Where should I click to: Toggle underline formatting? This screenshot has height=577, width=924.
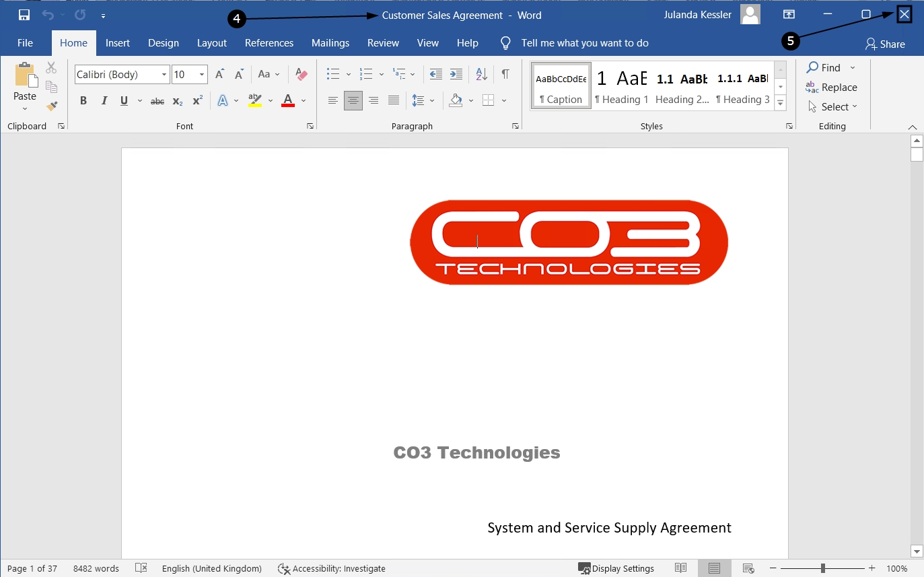124,101
